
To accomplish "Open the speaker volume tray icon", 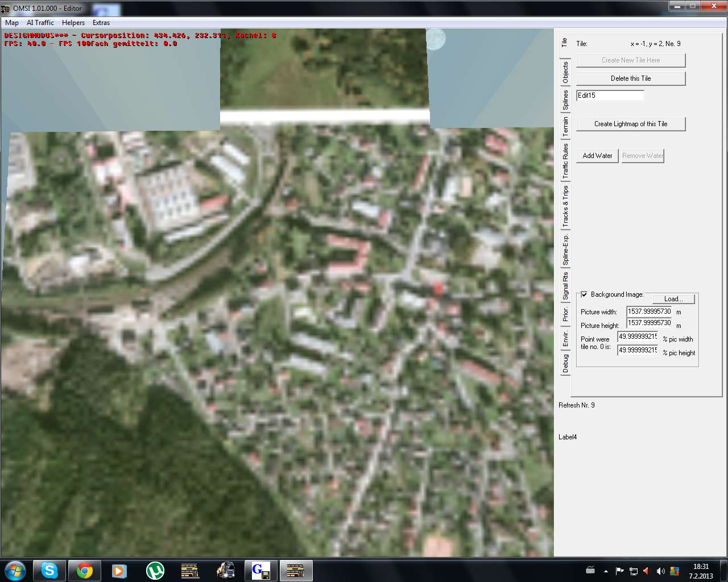I will [660, 571].
